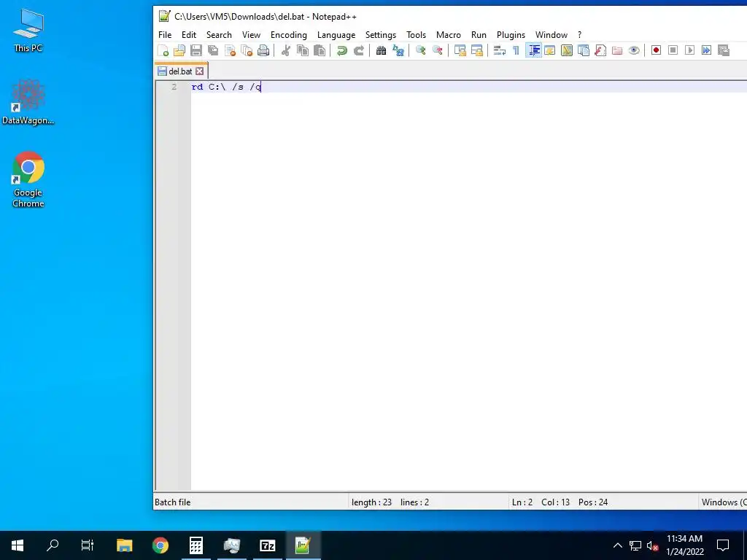The width and height of the screenshot is (747, 560).
Task: Open the Document Map panel
Action: (x=566, y=50)
